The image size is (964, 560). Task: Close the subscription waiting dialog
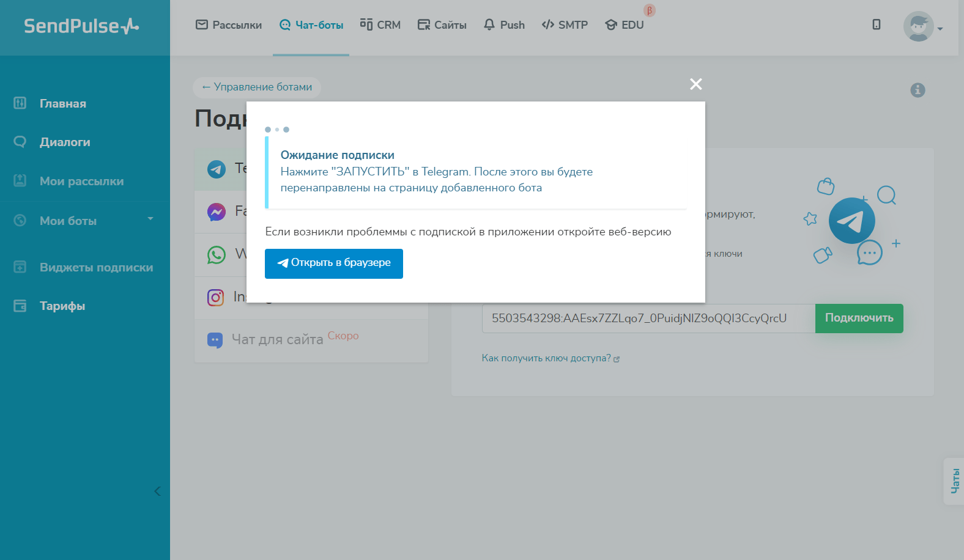695,84
